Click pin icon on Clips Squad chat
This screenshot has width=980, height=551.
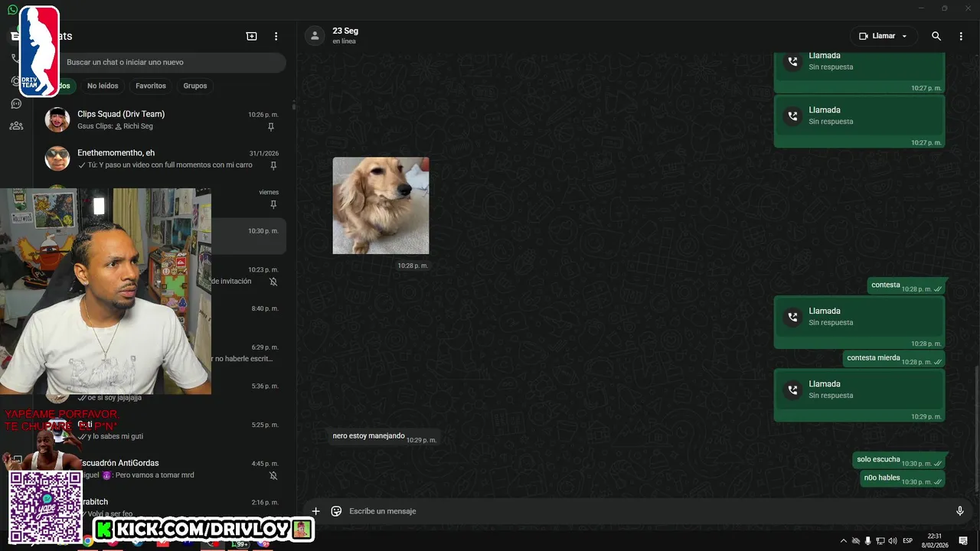pos(271,127)
